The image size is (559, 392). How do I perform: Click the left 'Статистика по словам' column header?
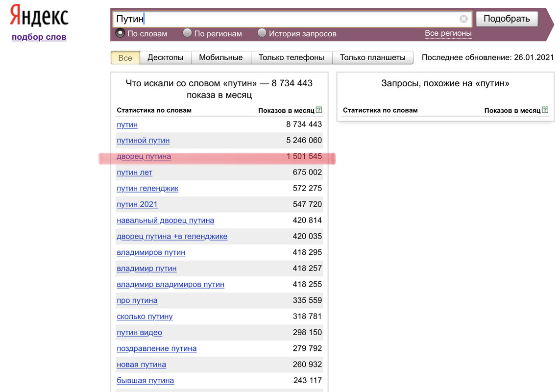coord(154,110)
